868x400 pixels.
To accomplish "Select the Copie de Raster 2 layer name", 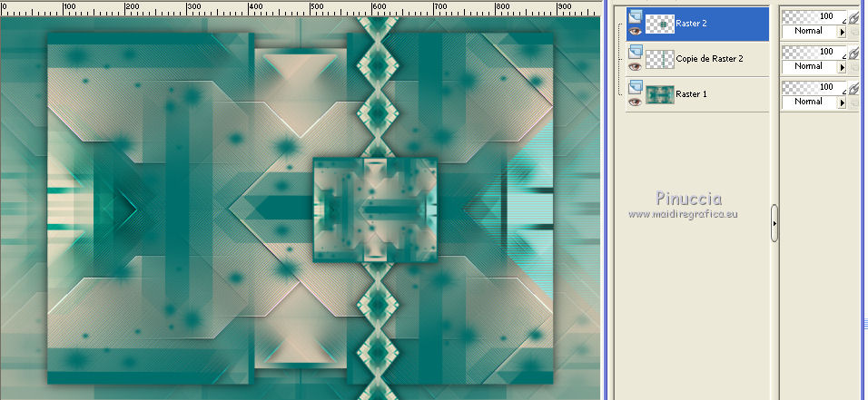I will pyautogui.click(x=709, y=59).
